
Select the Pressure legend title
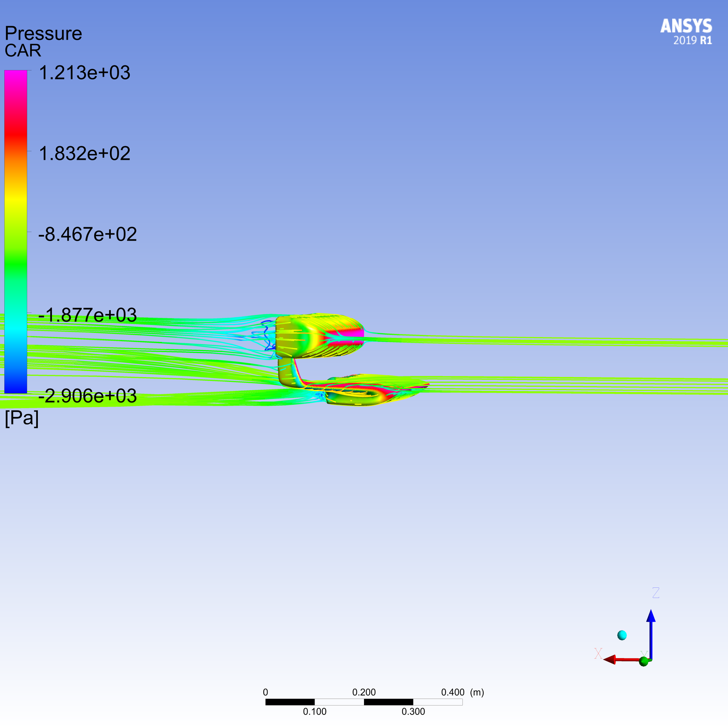[x=43, y=33]
